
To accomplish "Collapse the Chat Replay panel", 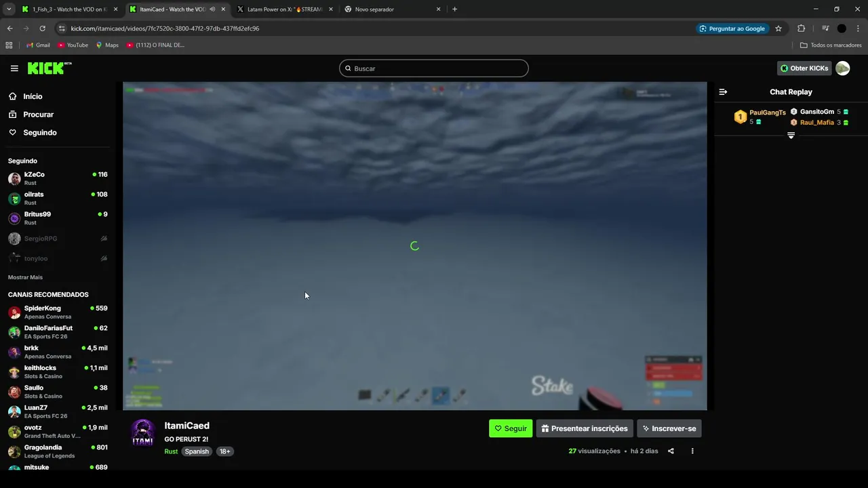I will tap(723, 92).
